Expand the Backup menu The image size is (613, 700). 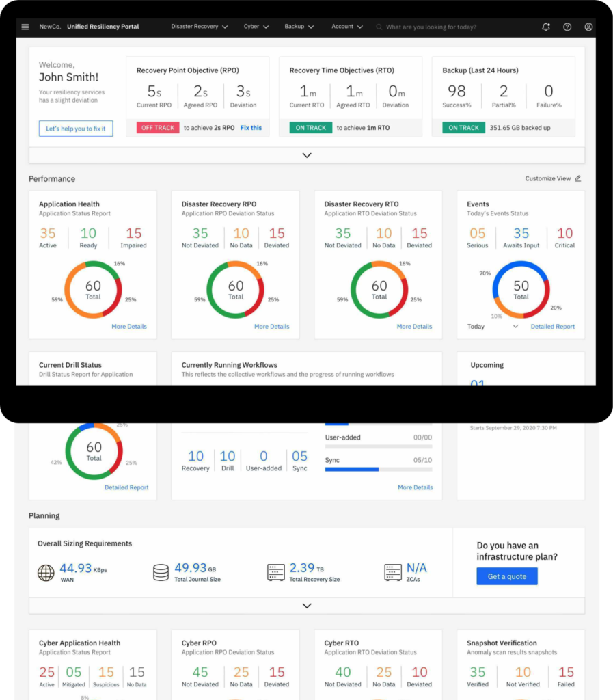[299, 27]
